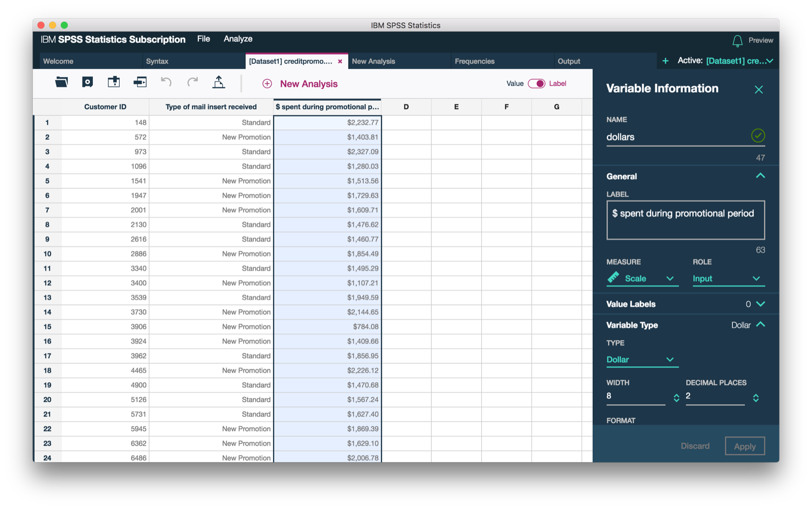This screenshot has height=509, width=812.
Task: Select the Customer ID column header
Action: [x=106, y=107]
